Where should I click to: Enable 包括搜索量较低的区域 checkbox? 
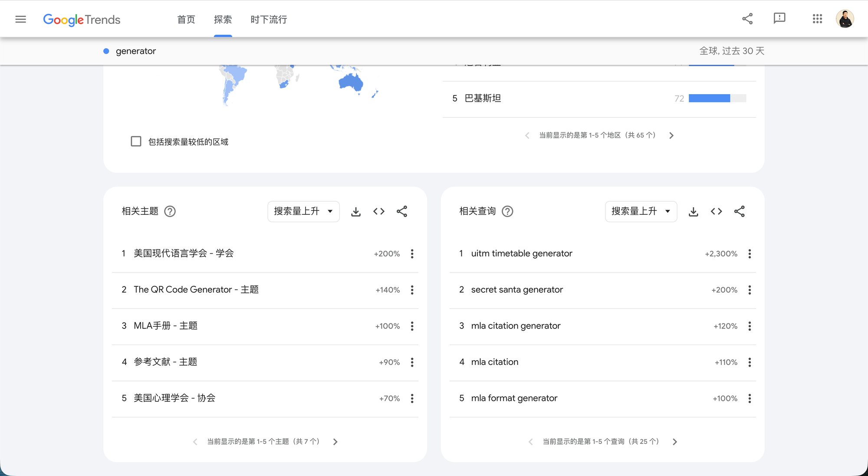(x=136, y=141)
